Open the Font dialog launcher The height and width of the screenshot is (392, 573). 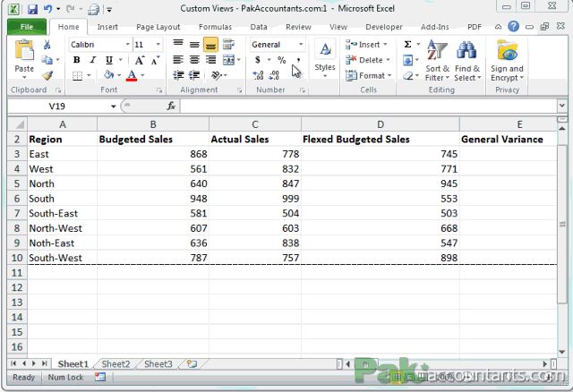(159, 90)
